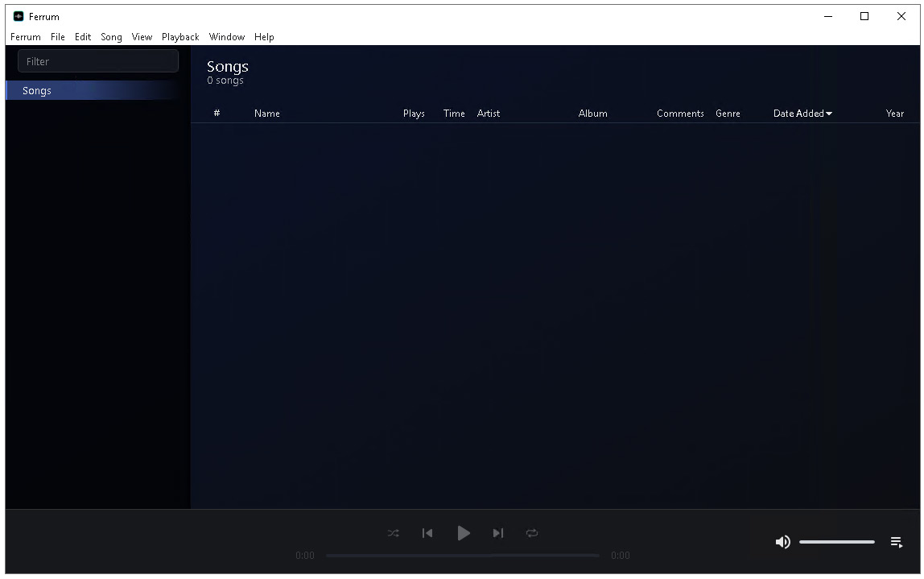Click the elapsed time 0:00 label

pos(305,556)
